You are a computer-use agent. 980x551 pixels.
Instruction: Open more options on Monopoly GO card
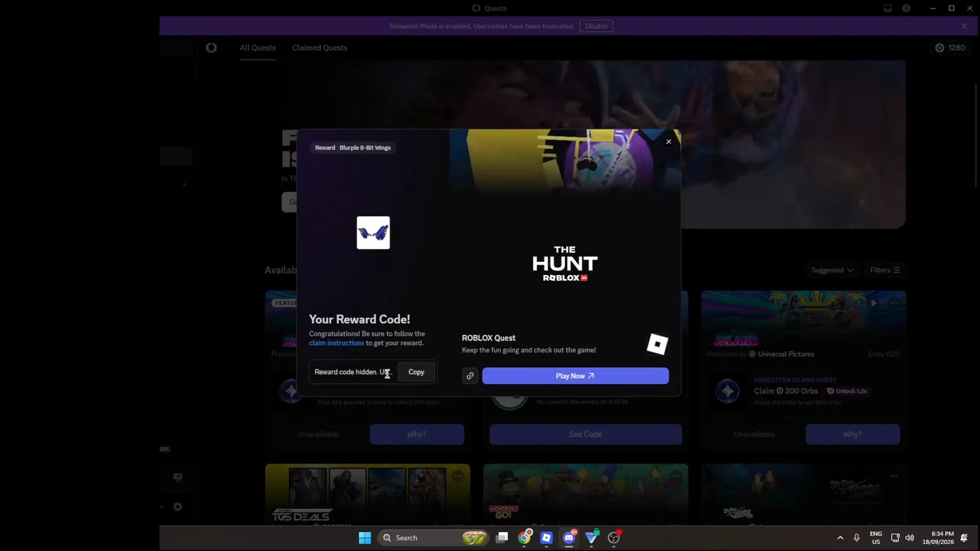[676, 476]
